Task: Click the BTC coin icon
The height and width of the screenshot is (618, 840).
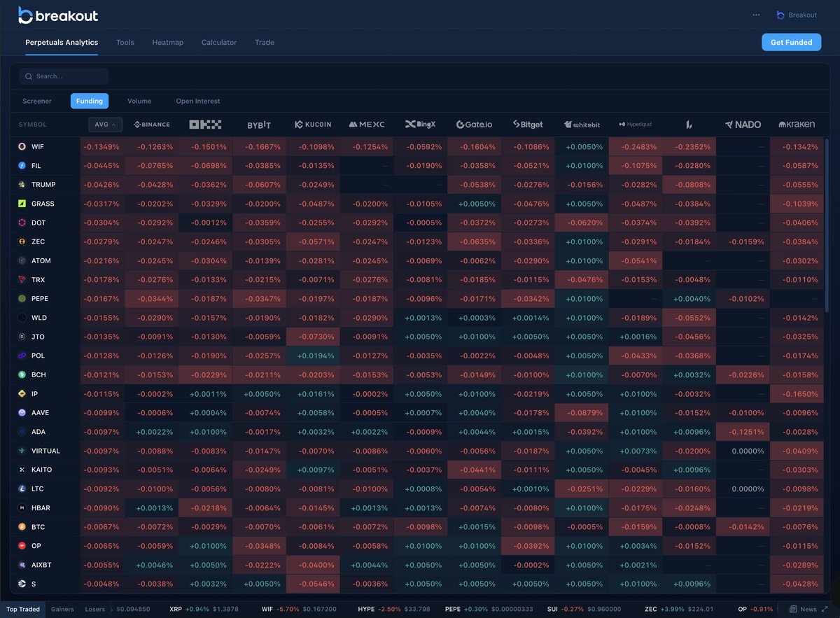Action: [x=22, y=526]
